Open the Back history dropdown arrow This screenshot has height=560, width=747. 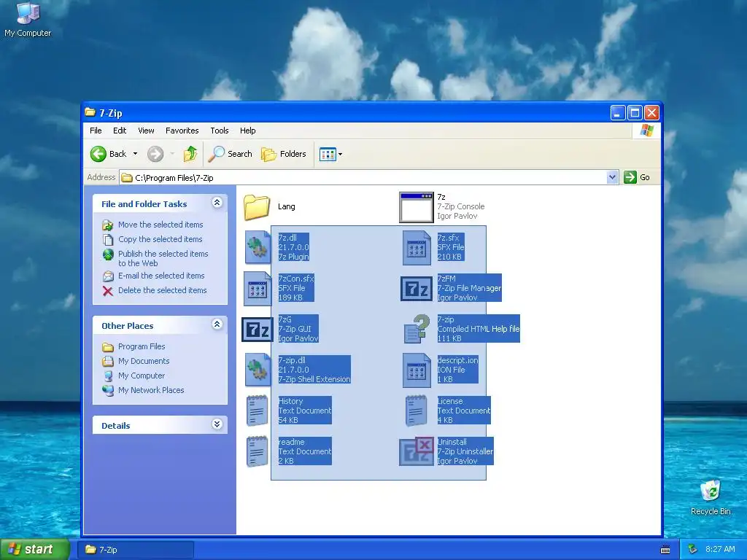[135, 154]
